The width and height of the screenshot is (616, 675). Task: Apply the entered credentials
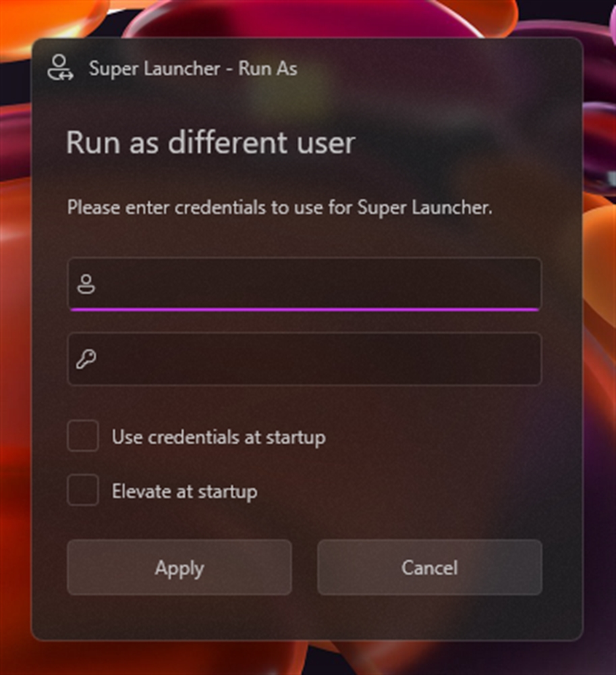pyautogui.click(x=179, y=568)
